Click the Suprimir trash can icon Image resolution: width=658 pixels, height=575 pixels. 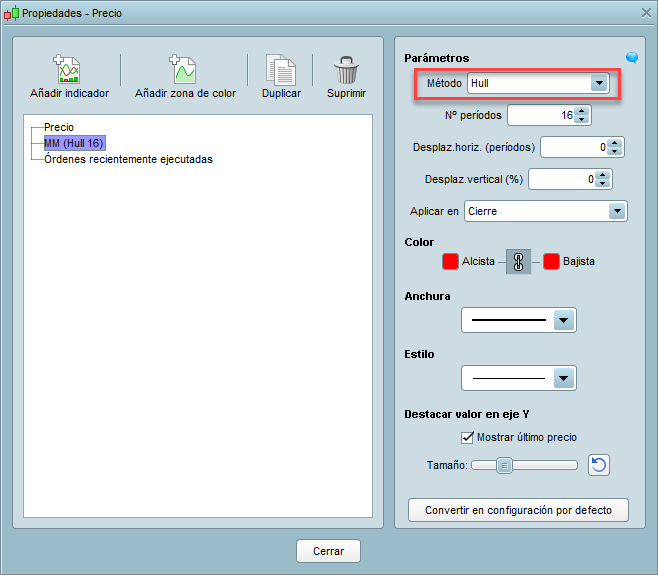346,70
